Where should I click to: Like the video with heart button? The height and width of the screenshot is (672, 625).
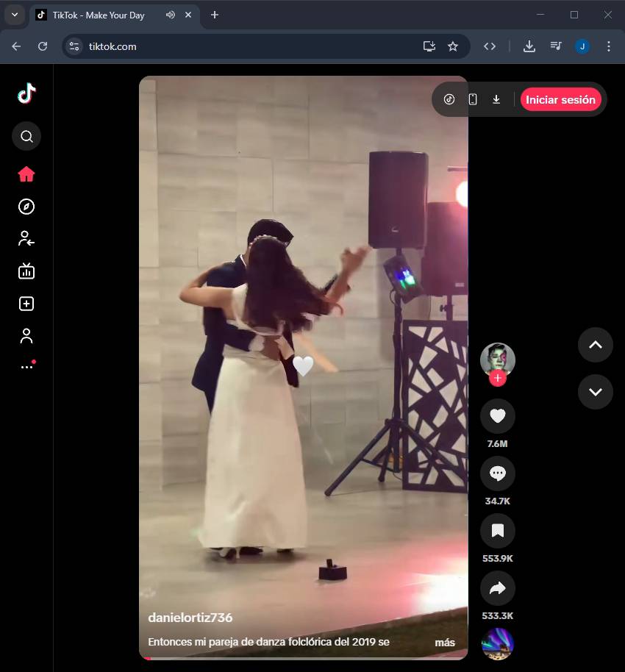click(x=498, y=416)
